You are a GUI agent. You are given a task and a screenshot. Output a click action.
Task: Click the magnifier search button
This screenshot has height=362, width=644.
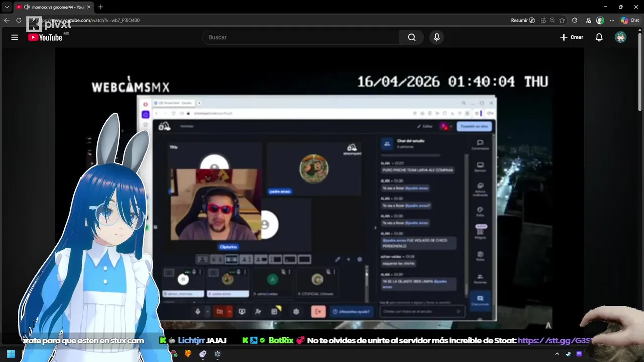pyautogui.click(x=412, y=37)
